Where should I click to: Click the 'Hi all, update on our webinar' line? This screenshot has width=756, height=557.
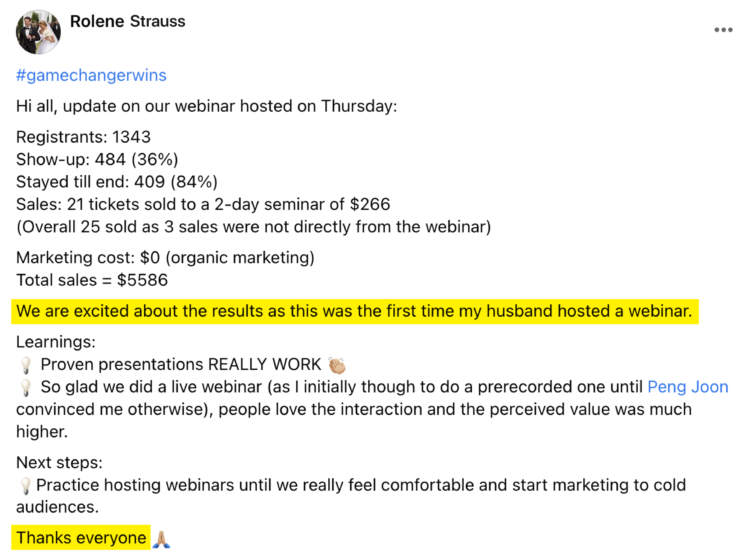pyautogui.click(x=206, y=106)
